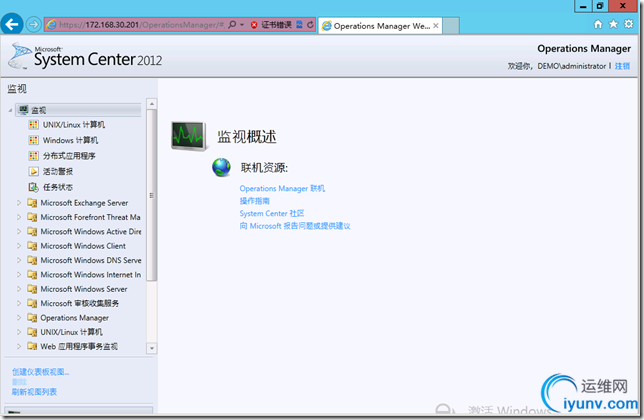Go back with the browser back arrow
644x420 pixels.
pos(12,25)
